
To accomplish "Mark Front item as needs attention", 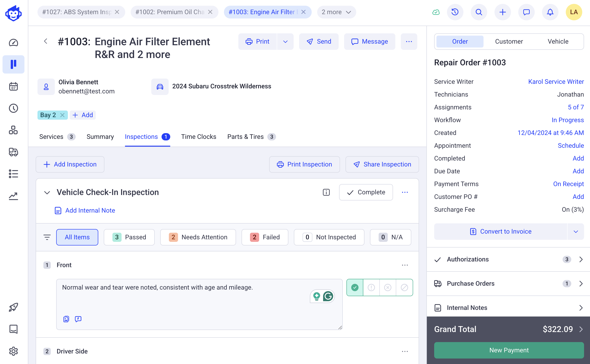I will 371,287.
